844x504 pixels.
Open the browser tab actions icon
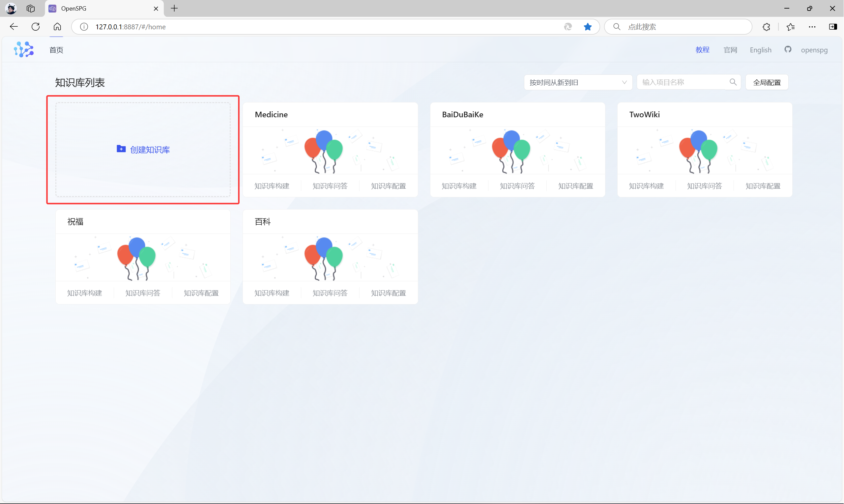coord(31,9)
